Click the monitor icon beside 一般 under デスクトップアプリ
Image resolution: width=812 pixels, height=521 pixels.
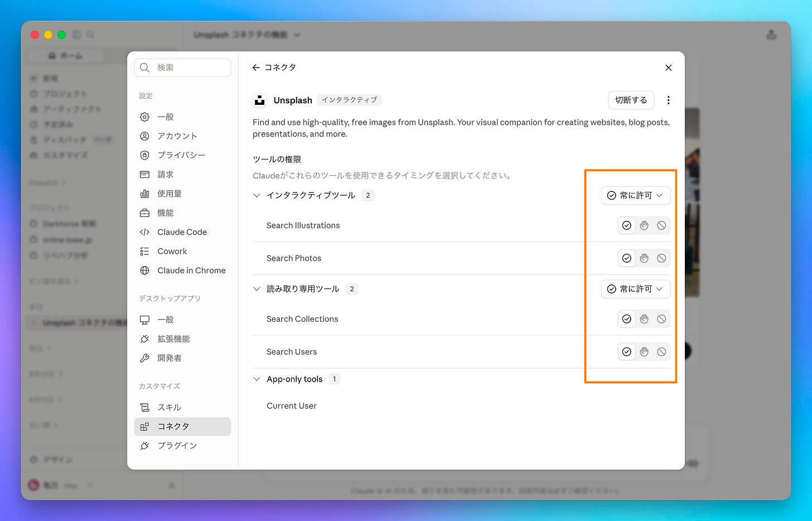tap(144, 320)
